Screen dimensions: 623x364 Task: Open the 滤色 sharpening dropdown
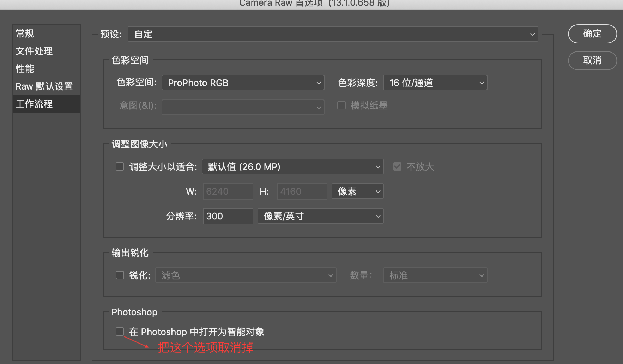[x=246, y=275]
